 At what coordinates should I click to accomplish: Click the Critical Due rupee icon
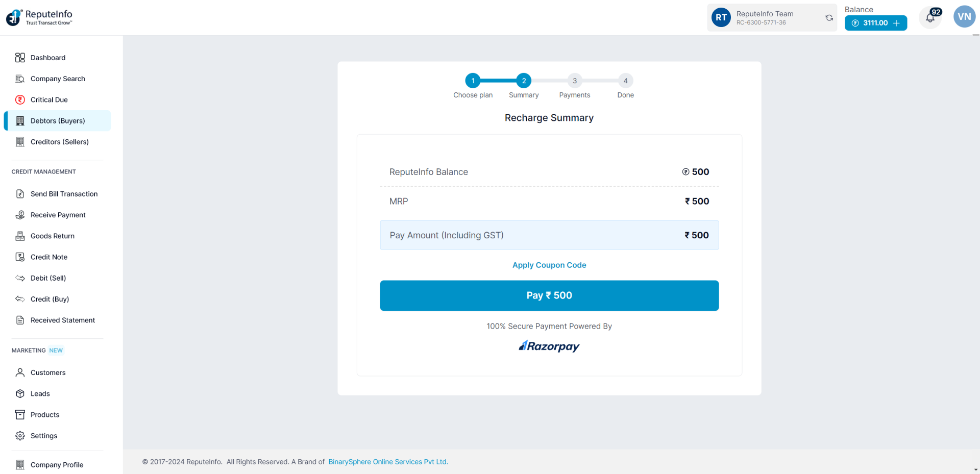click(x=20, y=99)
